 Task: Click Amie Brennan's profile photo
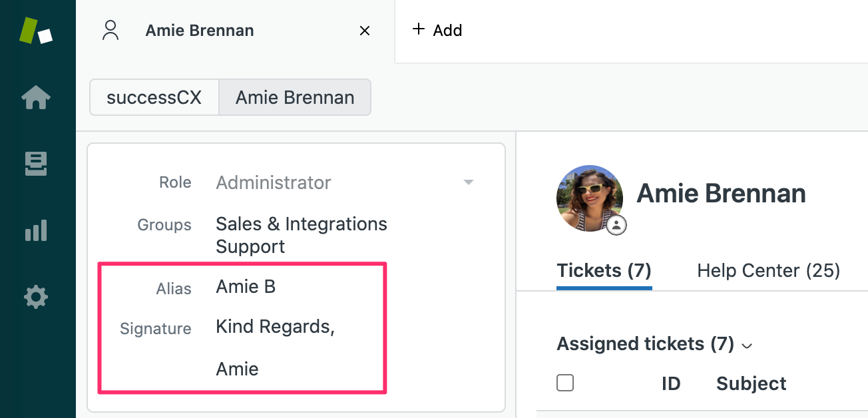pyautogui.click(x=589, y=198)
